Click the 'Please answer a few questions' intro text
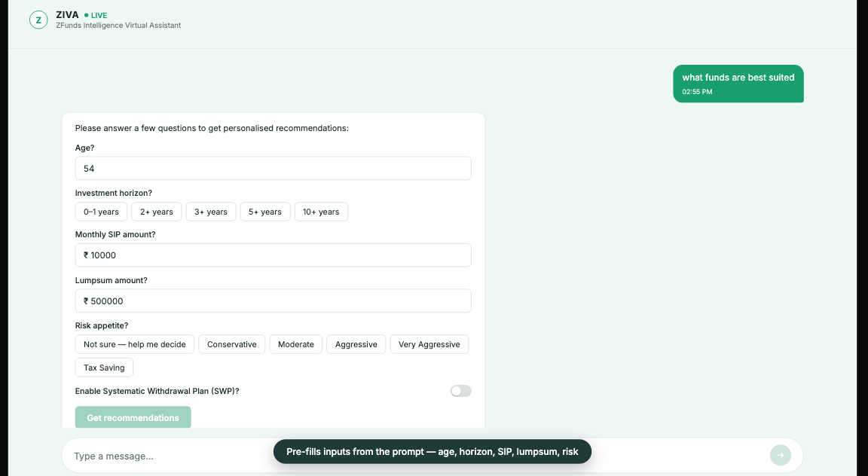 pyautogui.click(x=212, y=128)
